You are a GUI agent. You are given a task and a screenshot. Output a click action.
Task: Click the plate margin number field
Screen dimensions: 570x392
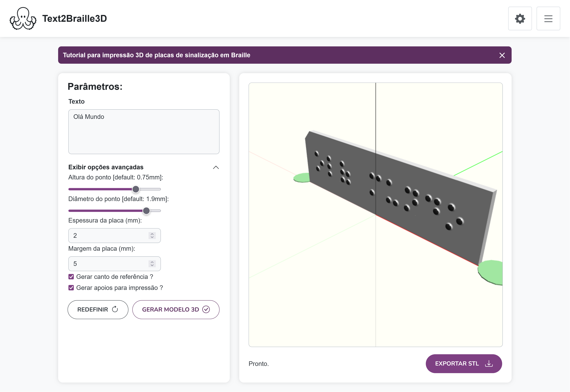pyautogui.click(x=114, y=264)
